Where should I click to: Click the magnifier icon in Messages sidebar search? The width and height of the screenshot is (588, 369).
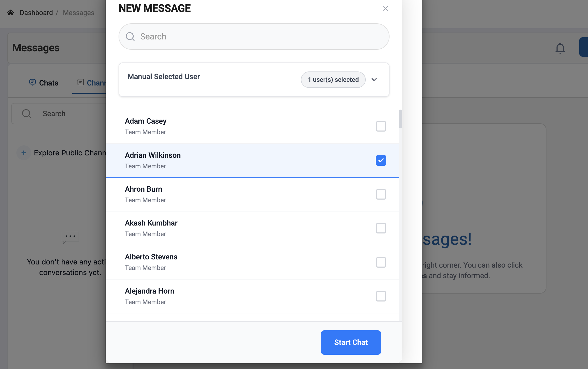click(26, 114)
